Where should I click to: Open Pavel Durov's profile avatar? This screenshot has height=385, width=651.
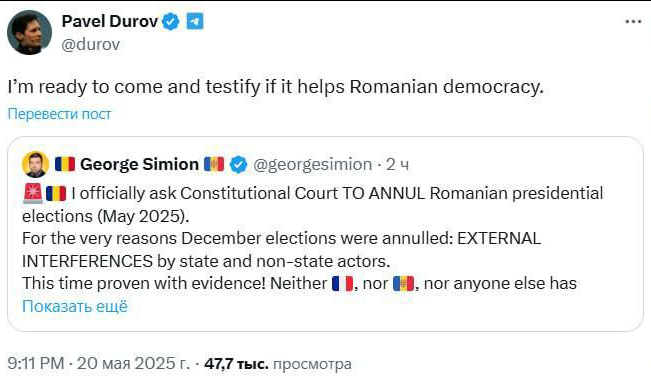pos(29,32)
